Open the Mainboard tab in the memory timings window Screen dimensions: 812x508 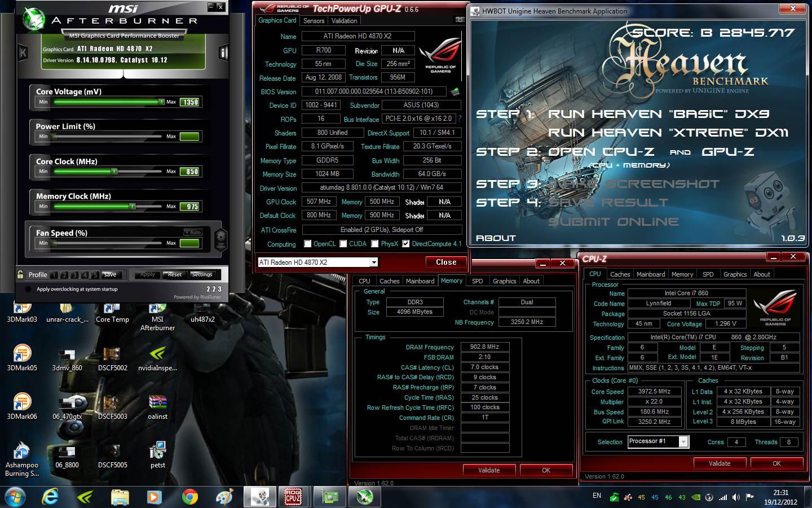(x=420, y=281)
